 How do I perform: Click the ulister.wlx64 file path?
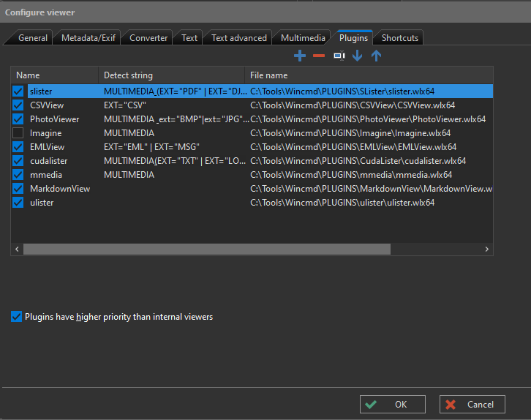[x=342, y=202]
